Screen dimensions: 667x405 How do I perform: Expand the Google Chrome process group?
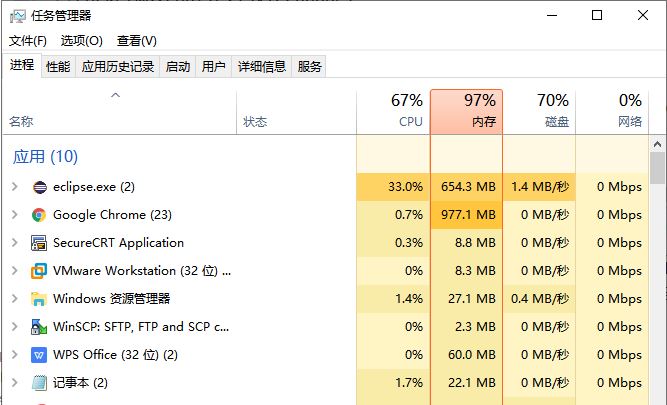(14, 215)
